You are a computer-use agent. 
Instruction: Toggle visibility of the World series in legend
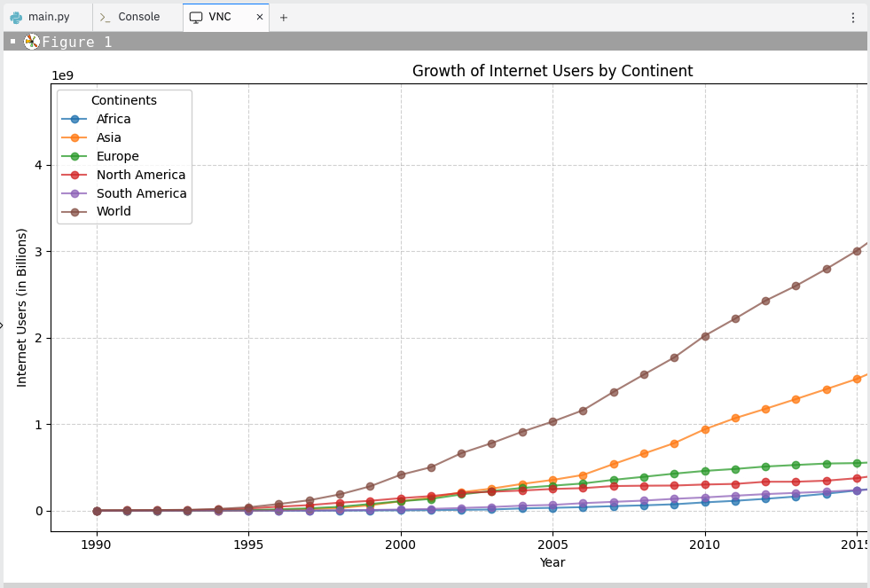click(114, 211)
